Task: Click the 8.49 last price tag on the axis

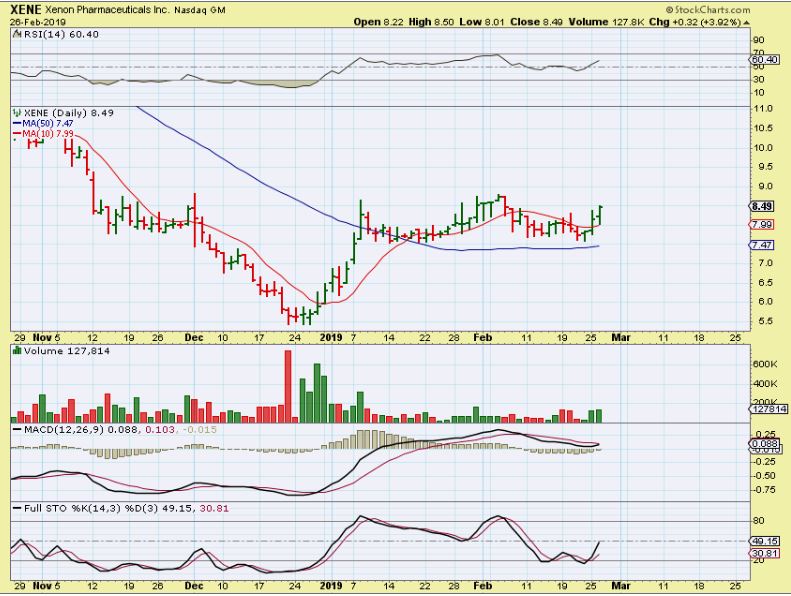Action: [x=762, y=206]
